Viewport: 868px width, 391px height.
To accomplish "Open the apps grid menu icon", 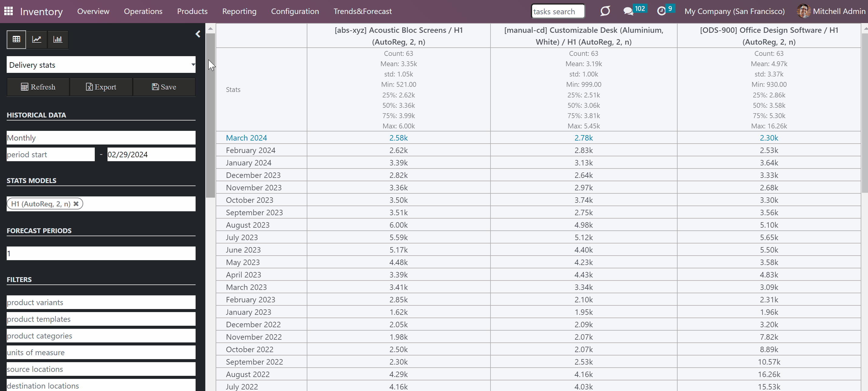I will pyautogui.click(x=9, y=11).
